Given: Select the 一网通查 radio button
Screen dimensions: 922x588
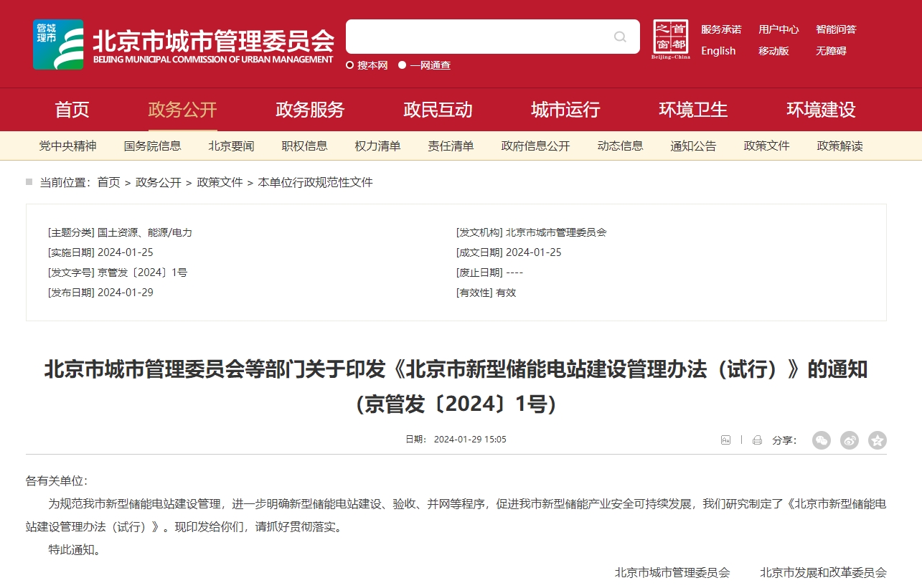Looking at the screenshot, I should [x=404, y=65].
